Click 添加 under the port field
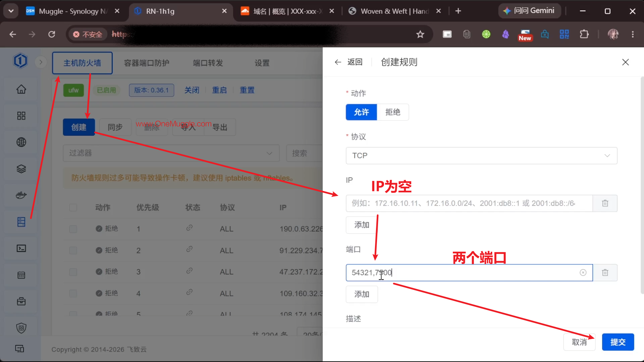 (362, 294)
